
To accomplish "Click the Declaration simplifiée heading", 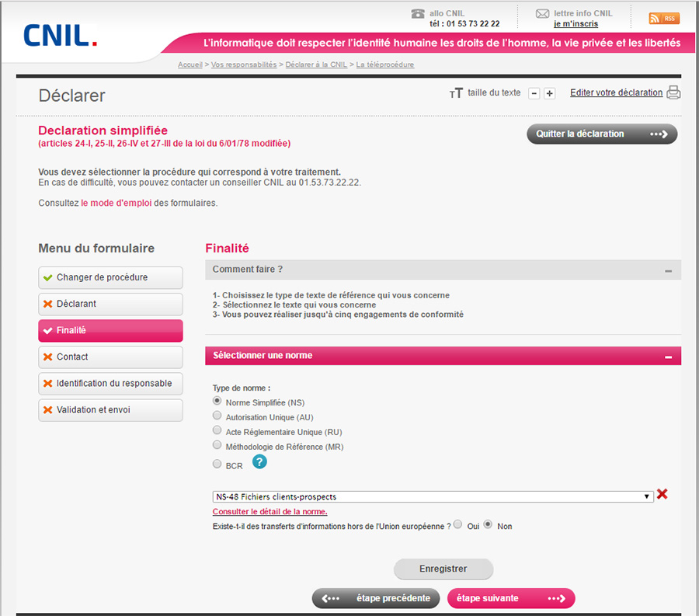I will click(x=103, y=131).
